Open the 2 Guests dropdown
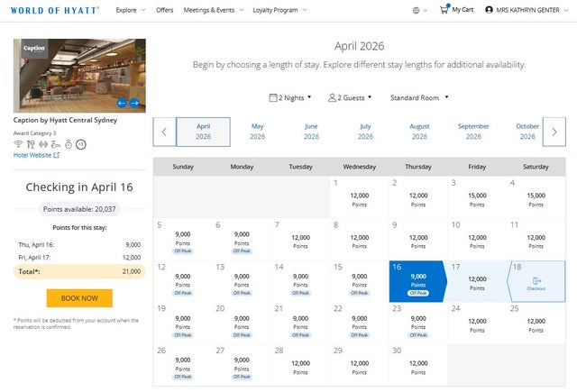This screenshot has height=392, width=577. click(350, 97)
